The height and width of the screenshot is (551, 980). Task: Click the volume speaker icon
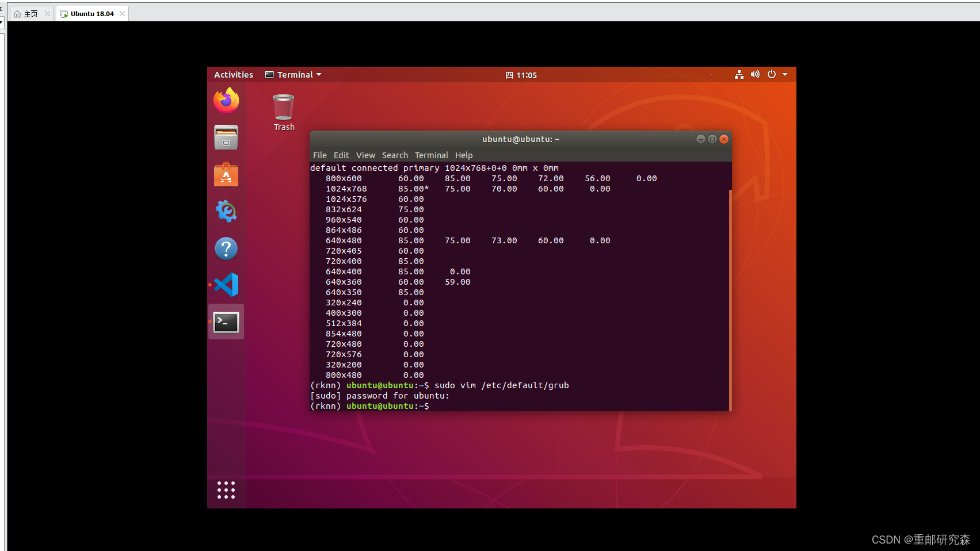[x=755, y=75]
